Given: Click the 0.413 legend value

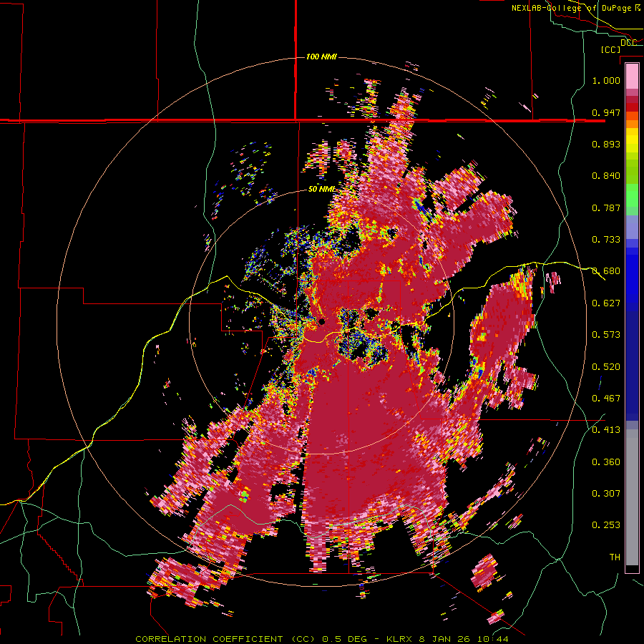Looking at the screenshot, I should click(606, 430).
